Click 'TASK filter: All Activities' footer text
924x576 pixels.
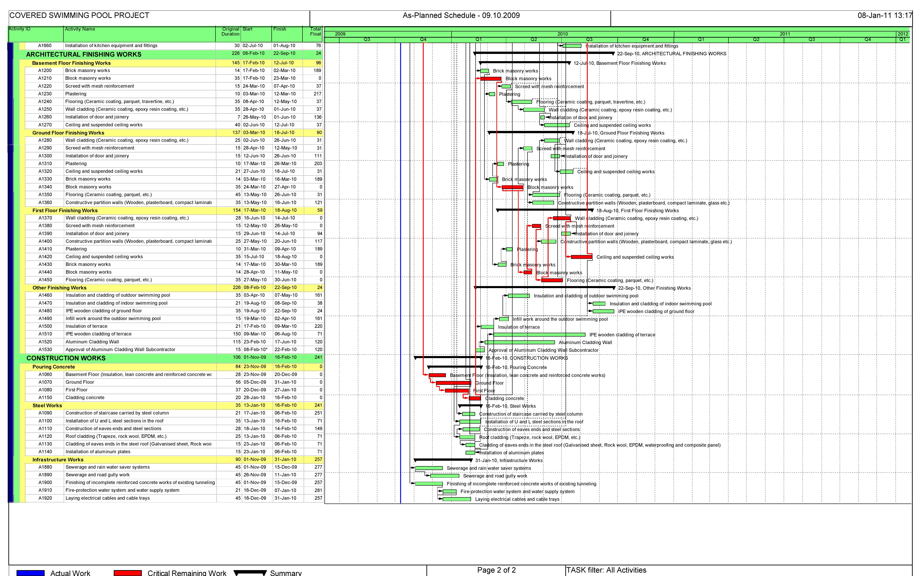tap(606, 570)
